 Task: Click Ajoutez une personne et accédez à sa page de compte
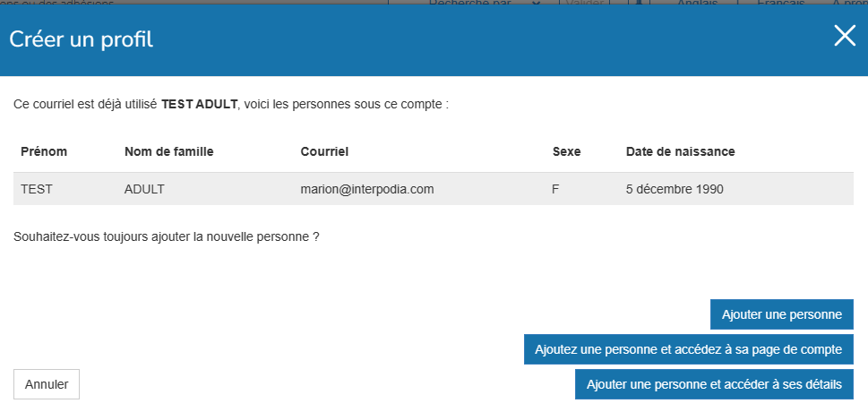click(x=688, y=349)
